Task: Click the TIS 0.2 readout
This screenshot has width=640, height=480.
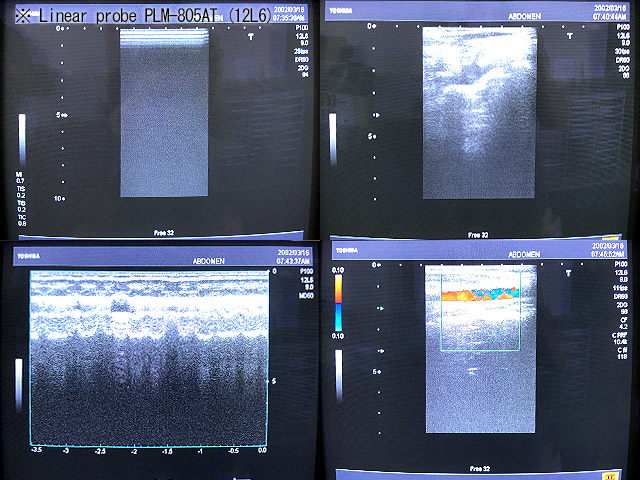Action: 21,192
